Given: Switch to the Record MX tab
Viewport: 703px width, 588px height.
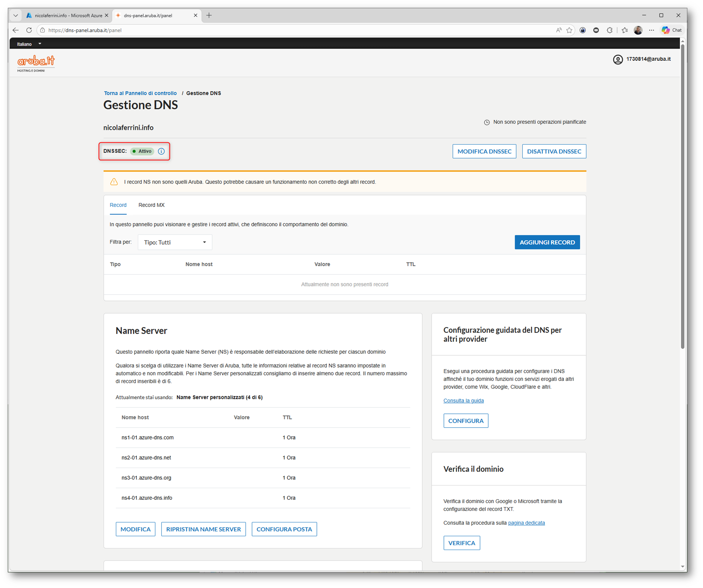Looking at the screenshot, I should [x=151, y=205].
